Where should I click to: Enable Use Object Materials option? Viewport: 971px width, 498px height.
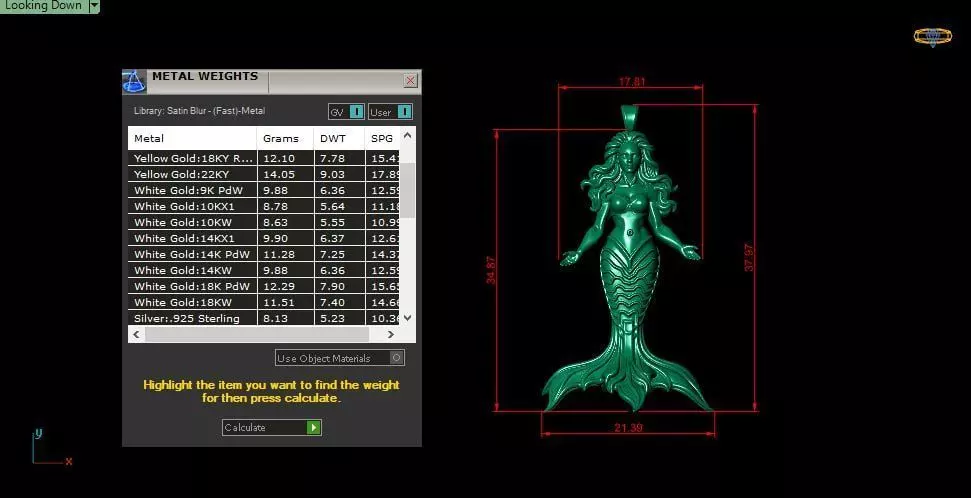[x=340, y=358]
